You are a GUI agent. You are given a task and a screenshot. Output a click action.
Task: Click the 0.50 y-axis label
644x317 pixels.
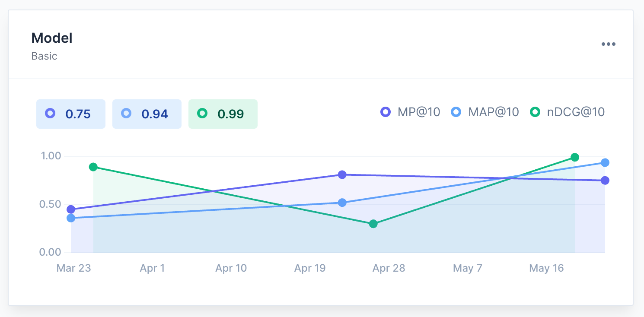(50, 204)
